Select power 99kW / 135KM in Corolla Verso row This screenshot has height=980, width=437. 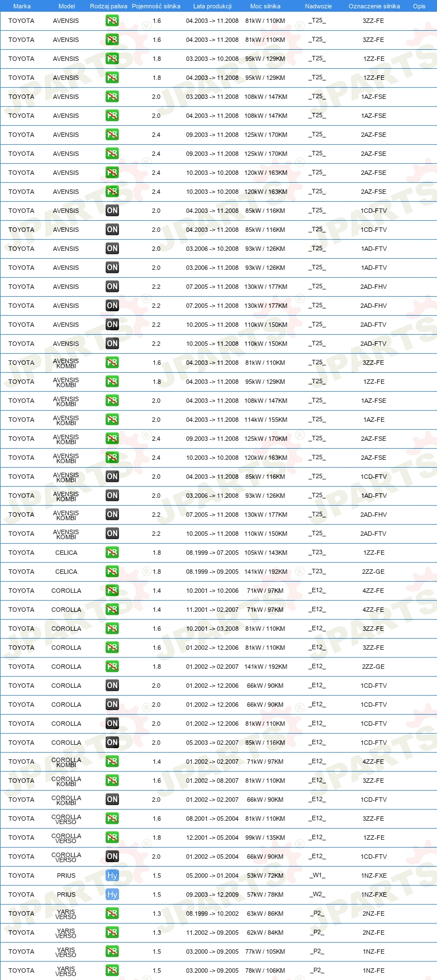point(265,838)
